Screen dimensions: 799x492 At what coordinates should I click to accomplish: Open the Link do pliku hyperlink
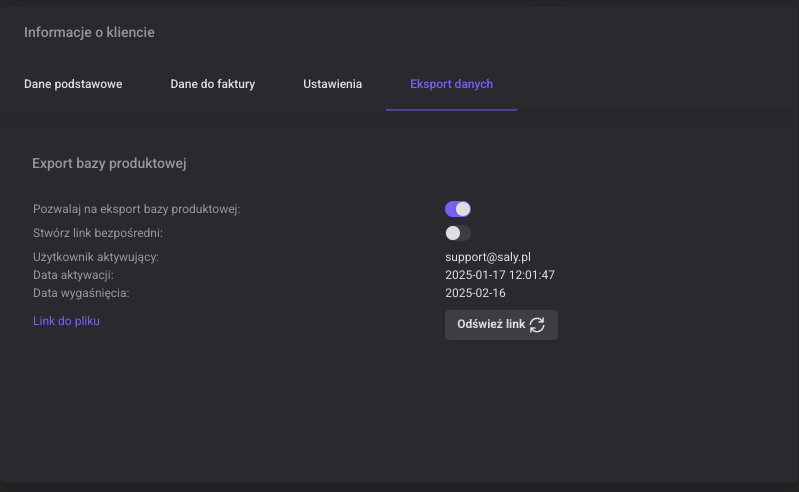66,321
